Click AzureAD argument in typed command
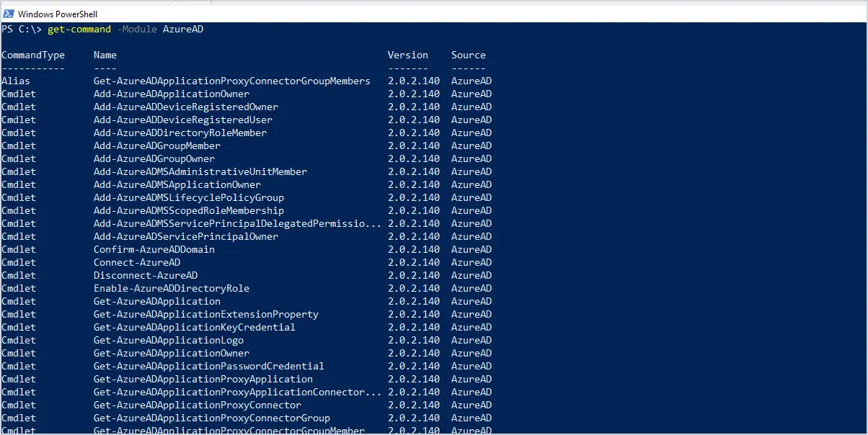The image size is (868, 435). coord(183,29)
